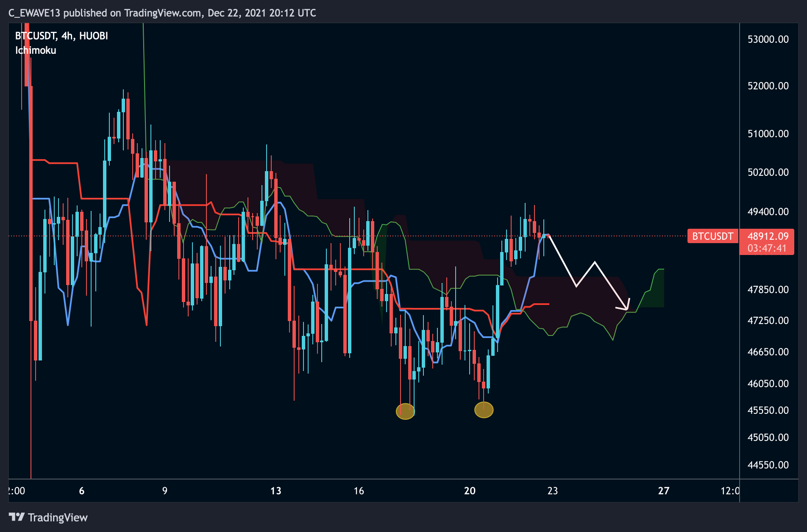Image resolution: width=807 pixels, height=532 pixels.
Task: Click date label 27 on time axis
Action: click(x=664, y=491)
